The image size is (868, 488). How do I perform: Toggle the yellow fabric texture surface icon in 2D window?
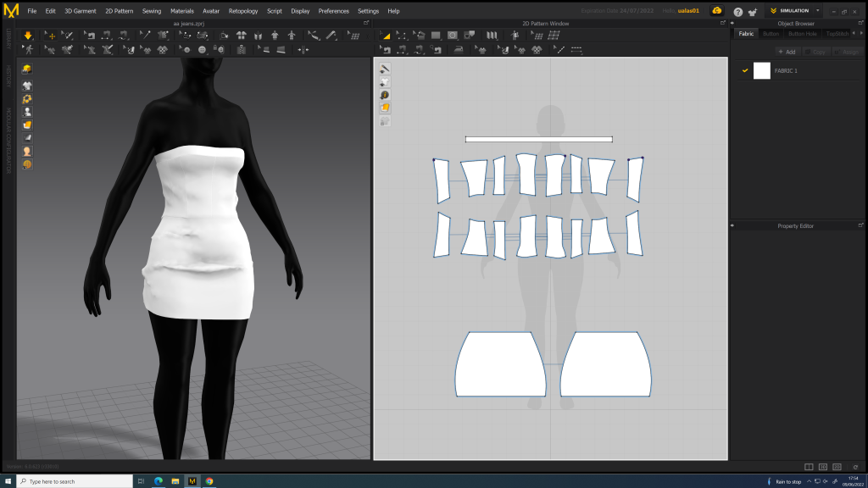pyautogui.click(x=385, y=108)
